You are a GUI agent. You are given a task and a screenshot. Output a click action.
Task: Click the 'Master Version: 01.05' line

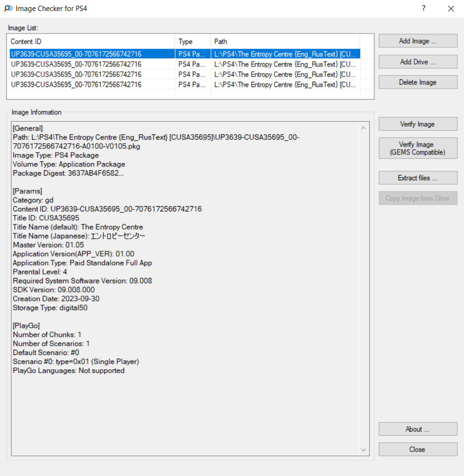(48, 245)
